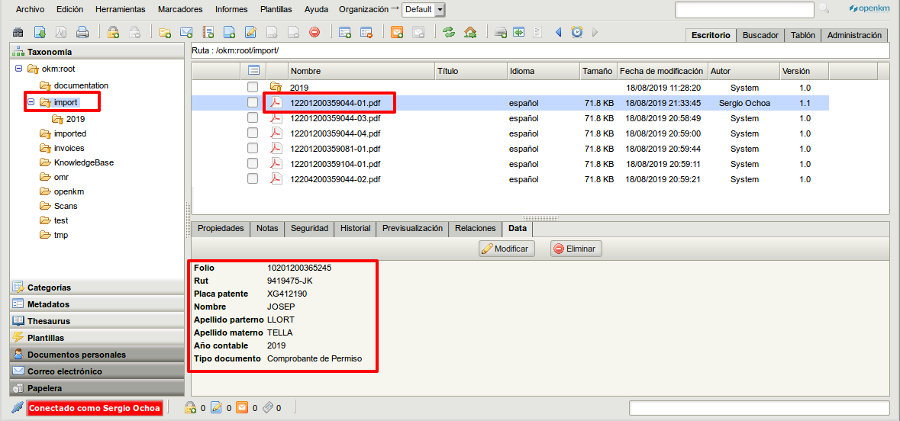Image resolution: width=900 pixels, height=421 pixels.
Task: Click the printer icon in toolbar
Action: 83,33
